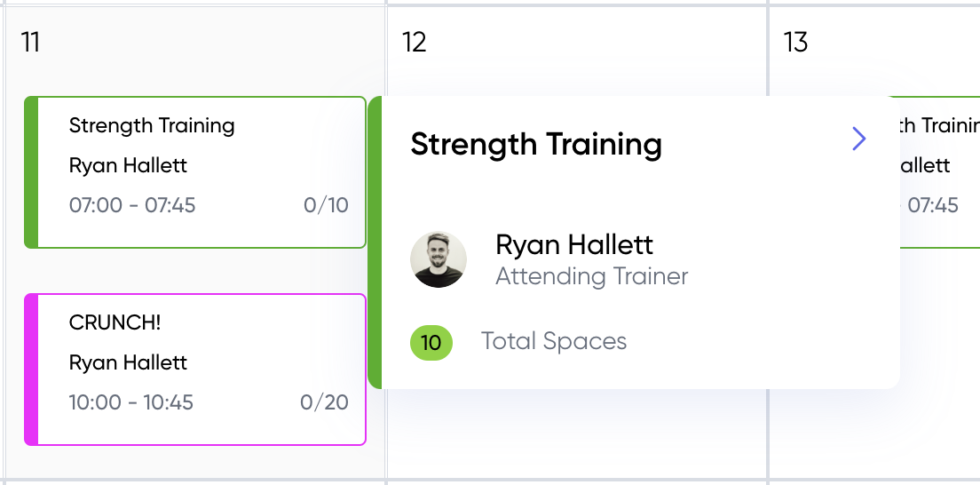The height and width of the screenshot is (485, 980).
Task: Click the Attending Trainer label
Action: click(x=592, y=276)
